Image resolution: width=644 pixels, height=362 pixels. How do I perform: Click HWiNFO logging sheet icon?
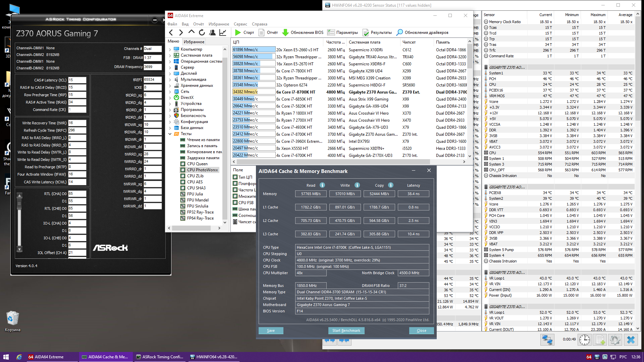[x=600, y=340]
